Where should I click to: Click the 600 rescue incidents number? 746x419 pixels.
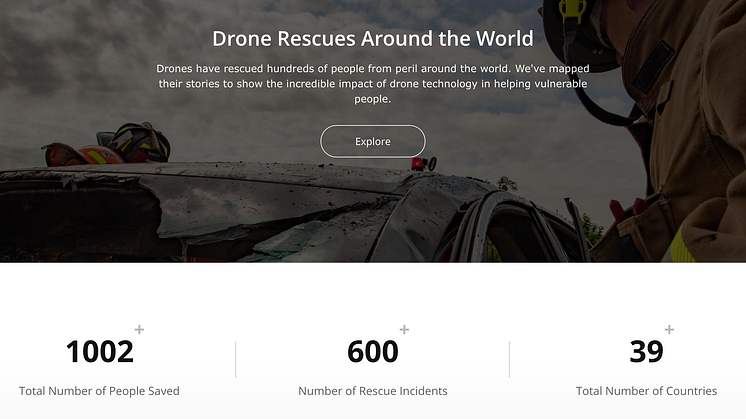[373, 352]
